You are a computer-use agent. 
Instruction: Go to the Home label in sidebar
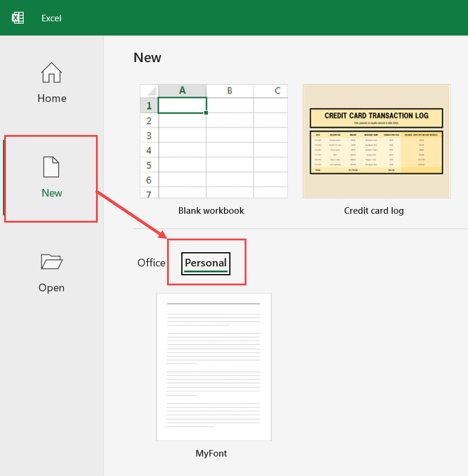click(x=52, y=98)
